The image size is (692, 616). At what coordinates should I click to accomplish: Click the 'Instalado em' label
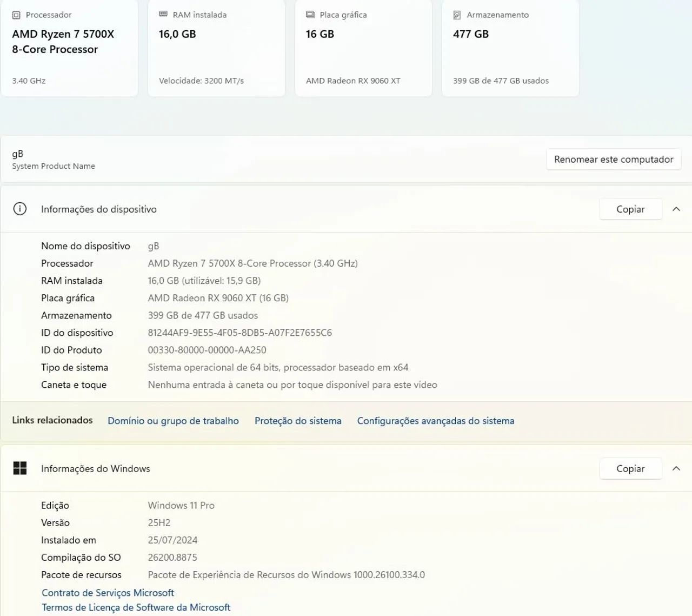point(69,540)
